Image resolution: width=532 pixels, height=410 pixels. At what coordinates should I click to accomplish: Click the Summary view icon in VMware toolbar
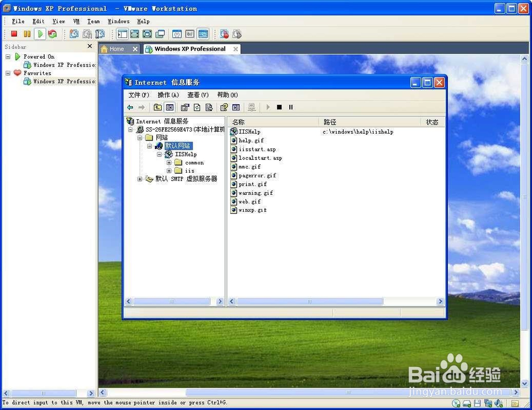click(177, 34)
